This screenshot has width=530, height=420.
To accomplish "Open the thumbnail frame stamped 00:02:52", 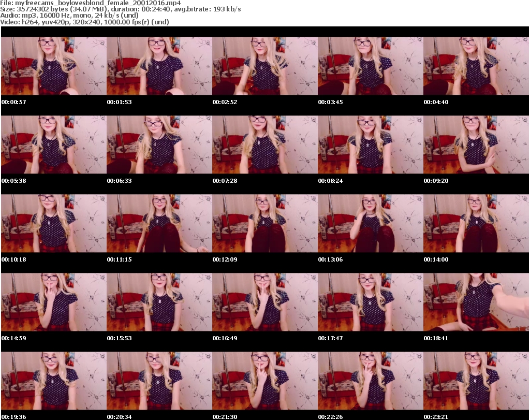I will pyautogui.click(x=265, y=66).
